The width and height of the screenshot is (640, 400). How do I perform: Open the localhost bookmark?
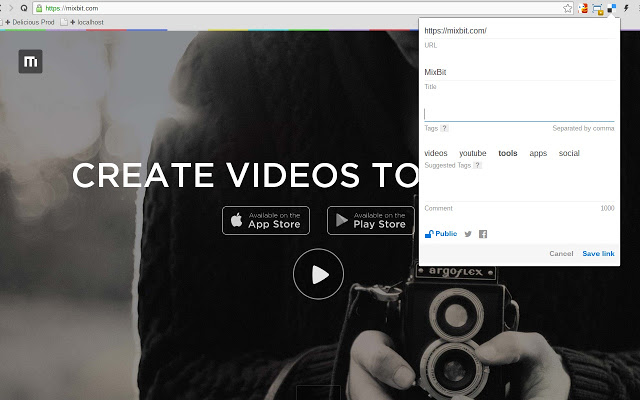click(82, 22)
